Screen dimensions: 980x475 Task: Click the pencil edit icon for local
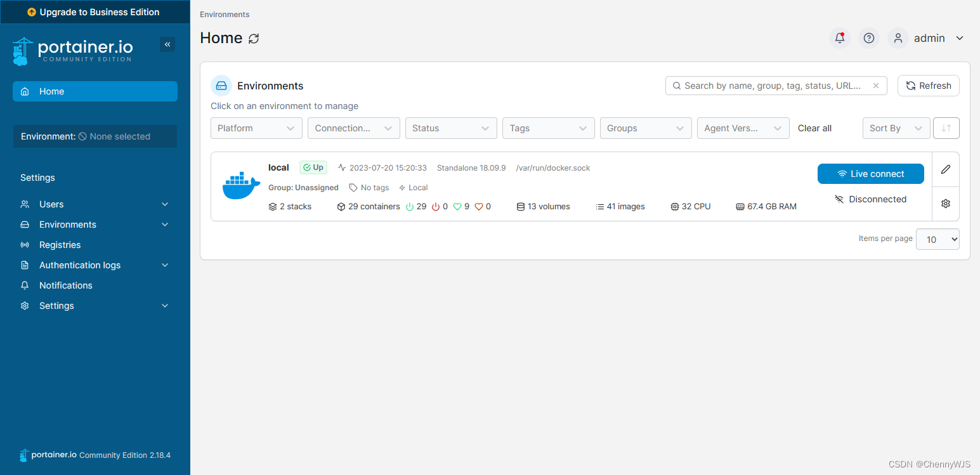click(946, 169)
